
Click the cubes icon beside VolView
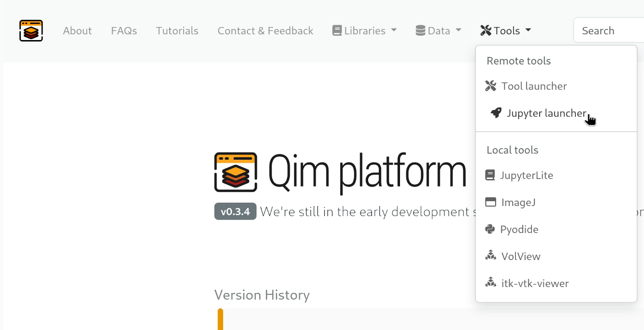(491, 256)
